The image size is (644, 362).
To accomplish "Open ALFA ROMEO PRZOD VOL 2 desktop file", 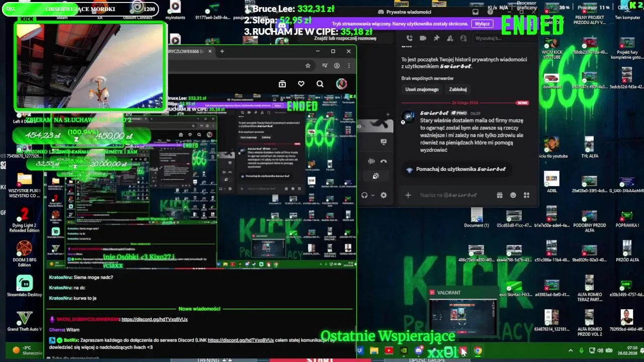I will click(590, 323).
